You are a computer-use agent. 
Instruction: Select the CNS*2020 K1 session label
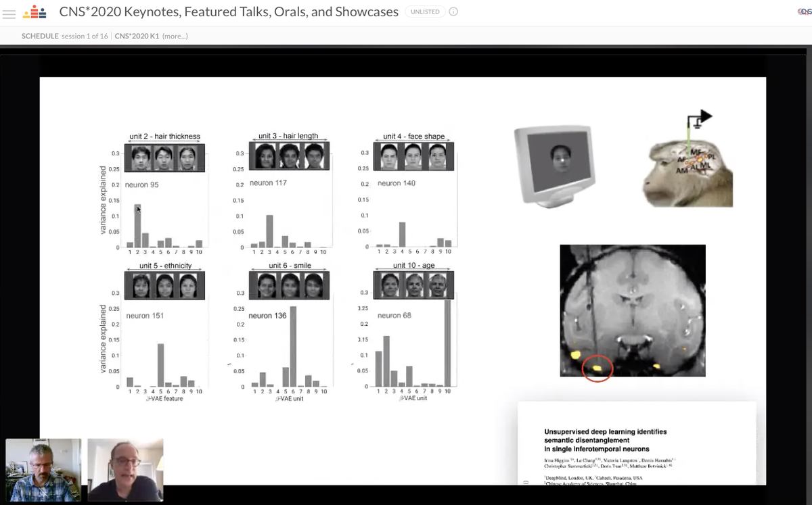pyautogui.click(x=137, y=36)
